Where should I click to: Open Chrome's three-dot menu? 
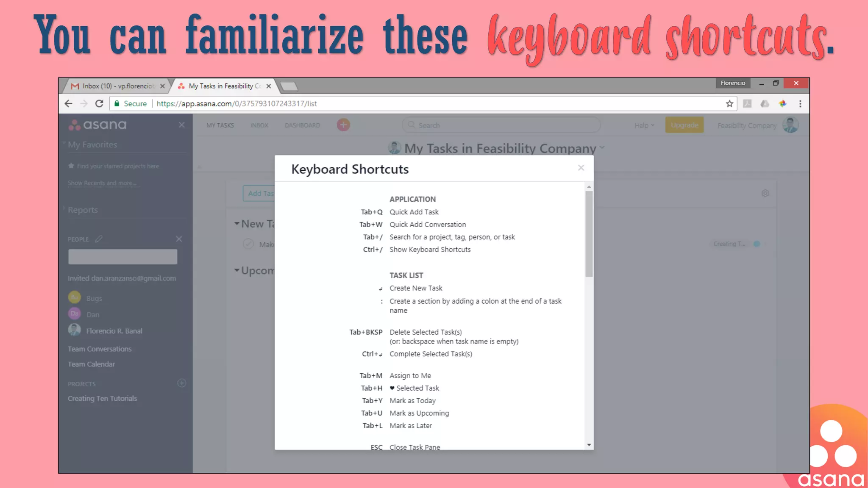click(800, 104)
